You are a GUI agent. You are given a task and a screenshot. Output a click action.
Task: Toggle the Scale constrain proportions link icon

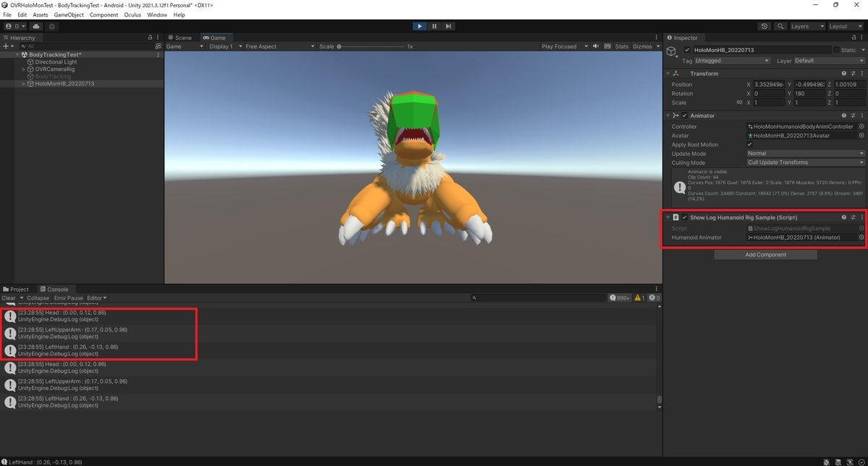739,103
